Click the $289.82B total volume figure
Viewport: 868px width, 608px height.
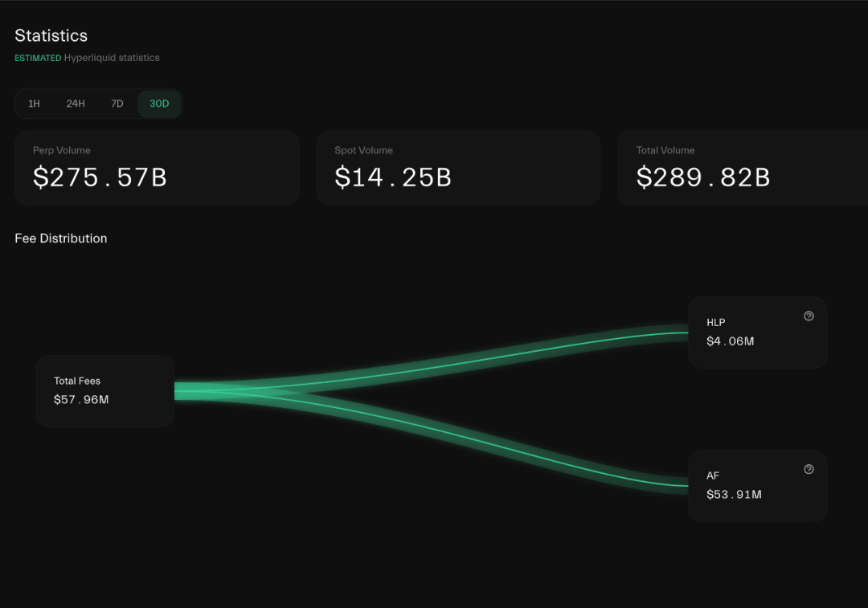pyautogui.click(x=703, y=178)
